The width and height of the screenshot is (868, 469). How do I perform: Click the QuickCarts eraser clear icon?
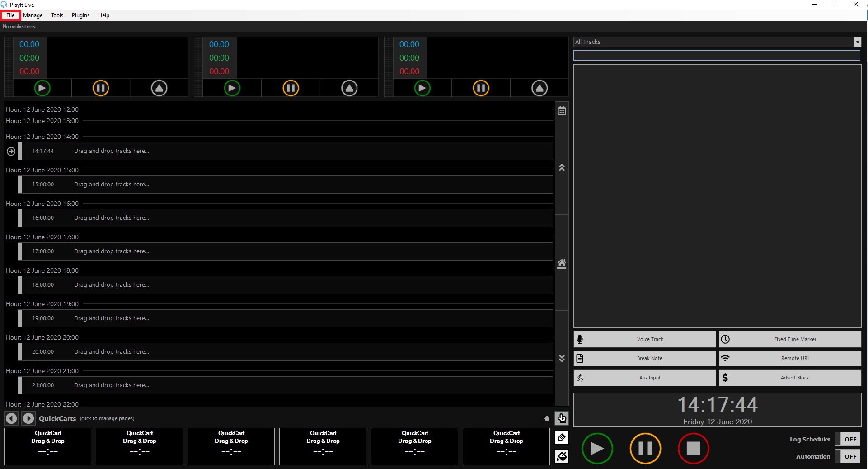pyautogui.click(x=562, y=456)
